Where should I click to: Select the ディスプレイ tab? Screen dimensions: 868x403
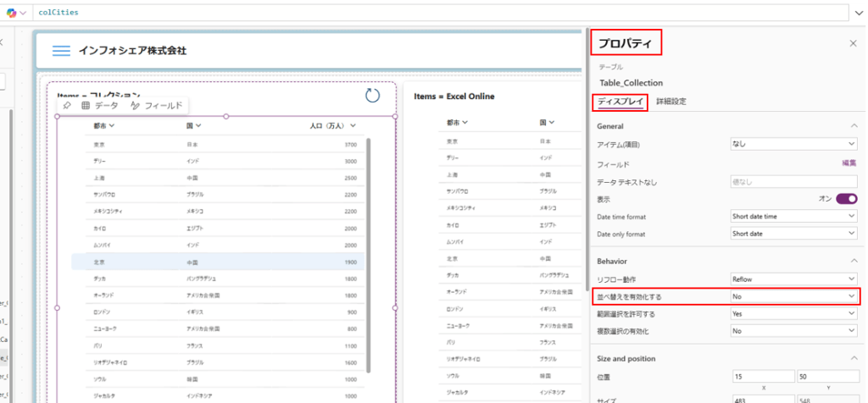(x=620, y=102)
